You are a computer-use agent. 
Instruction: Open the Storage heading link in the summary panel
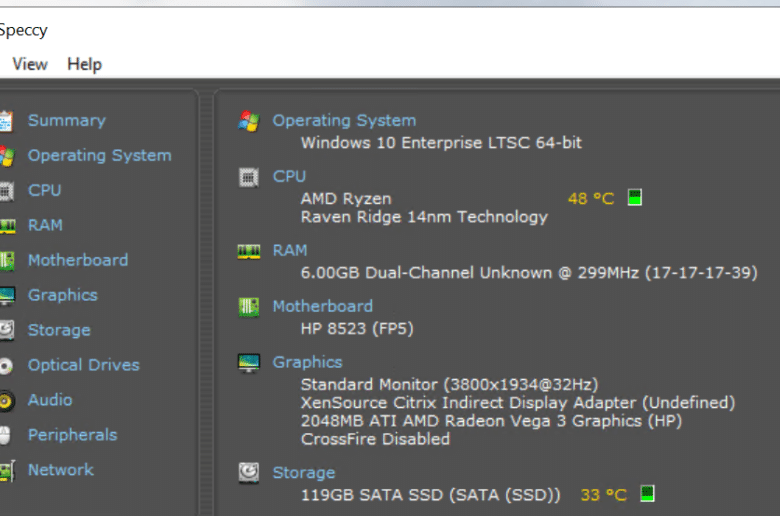pos(304,473)
